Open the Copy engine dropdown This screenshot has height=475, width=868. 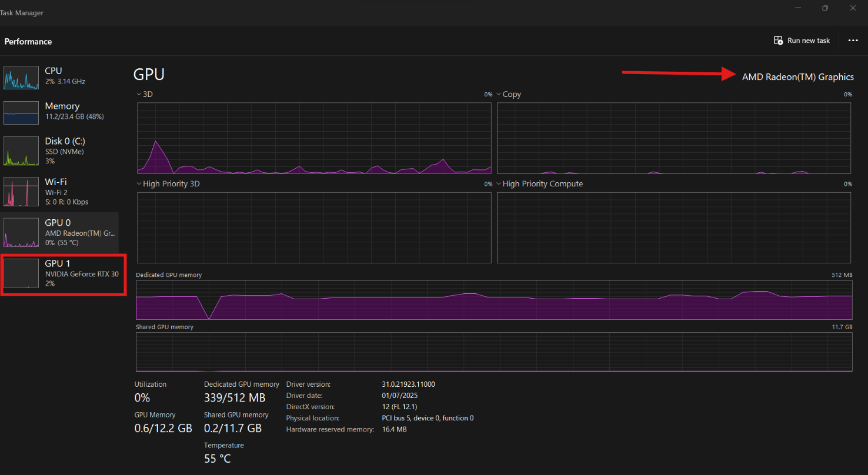499,94
